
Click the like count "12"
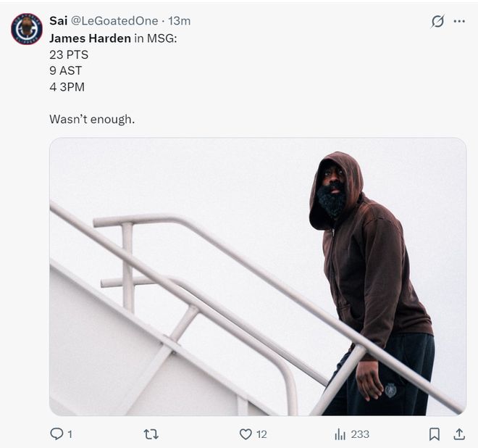click(x=261, y=434)
